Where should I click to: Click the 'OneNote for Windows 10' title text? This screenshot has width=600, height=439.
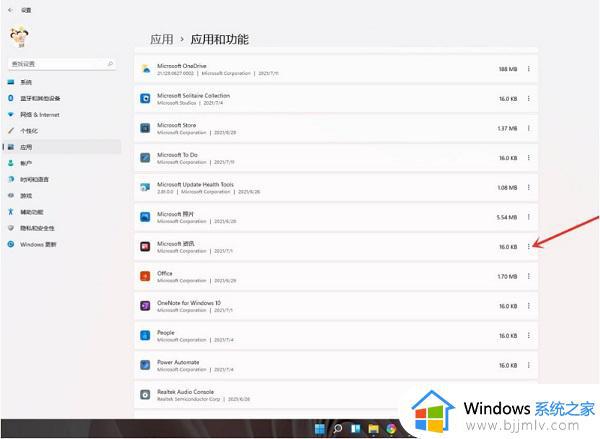click(x=189, y=303)
